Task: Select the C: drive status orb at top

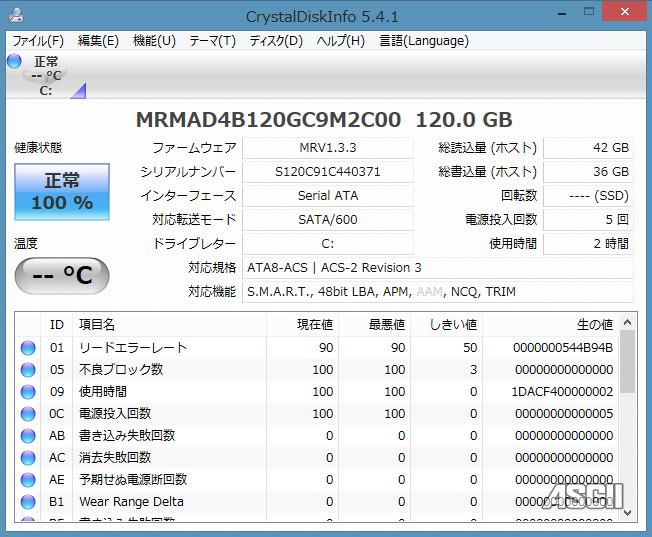Action: click(14, 62)
